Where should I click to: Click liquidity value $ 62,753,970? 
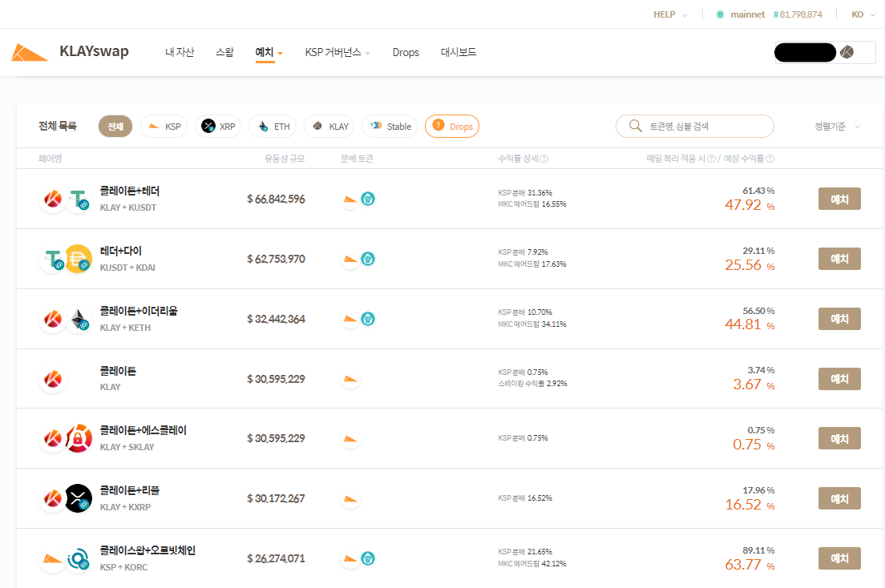click(x=276, y=259)
